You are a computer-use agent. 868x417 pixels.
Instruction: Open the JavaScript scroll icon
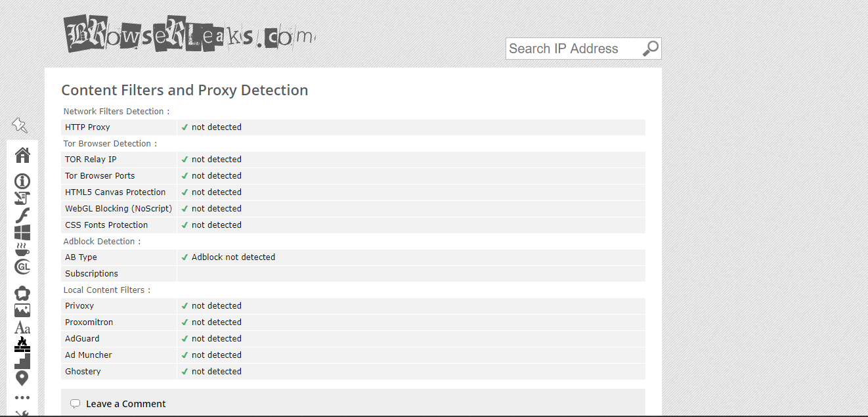[x=22, y=198]
